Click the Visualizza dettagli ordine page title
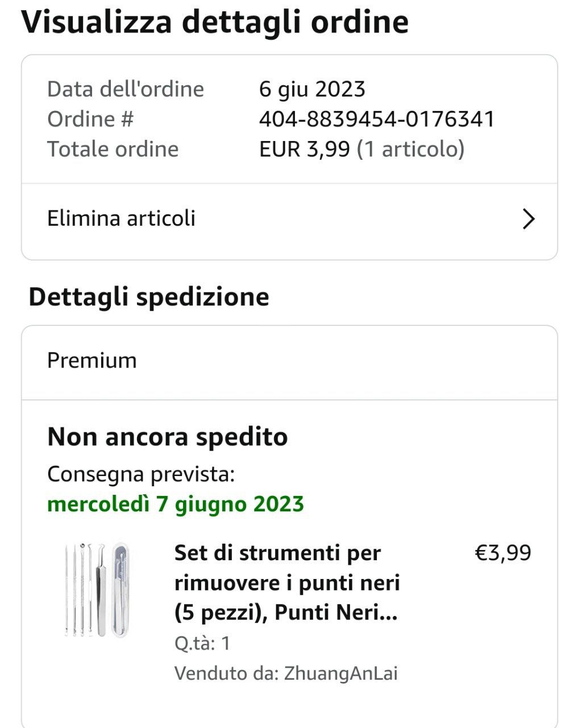The image size is (578, 728). [x=215, y=23]
